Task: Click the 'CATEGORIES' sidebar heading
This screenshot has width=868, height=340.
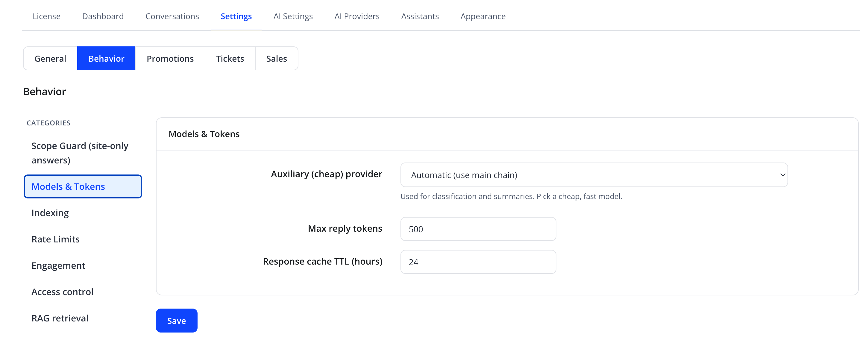Action: pos(48,123)
